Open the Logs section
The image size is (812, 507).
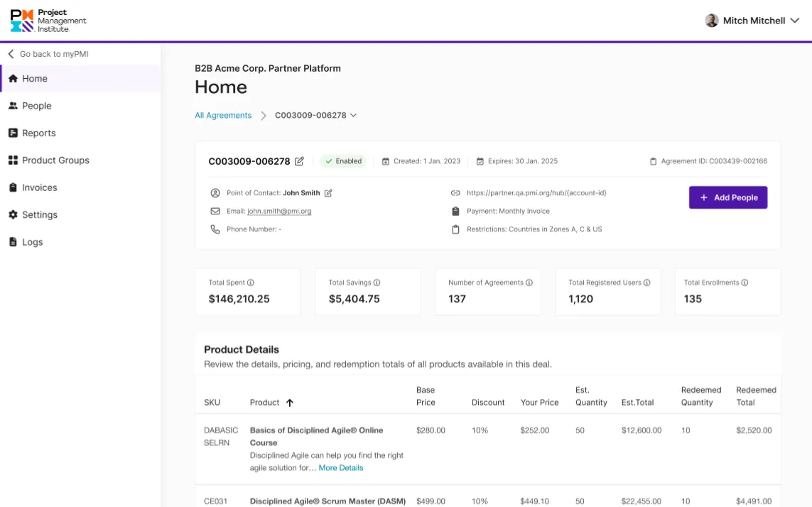click(x=33, y=241)
